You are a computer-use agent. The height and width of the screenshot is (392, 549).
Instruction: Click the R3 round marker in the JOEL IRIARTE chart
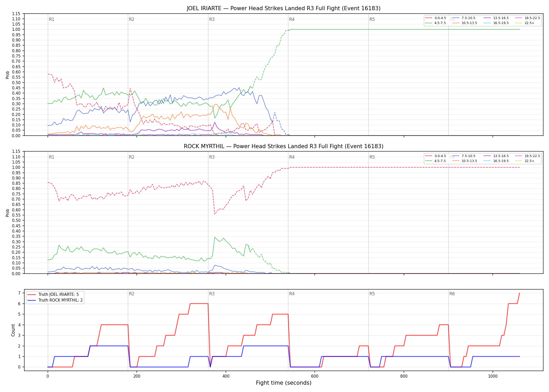pyautogui.click(x=212, y=19)
